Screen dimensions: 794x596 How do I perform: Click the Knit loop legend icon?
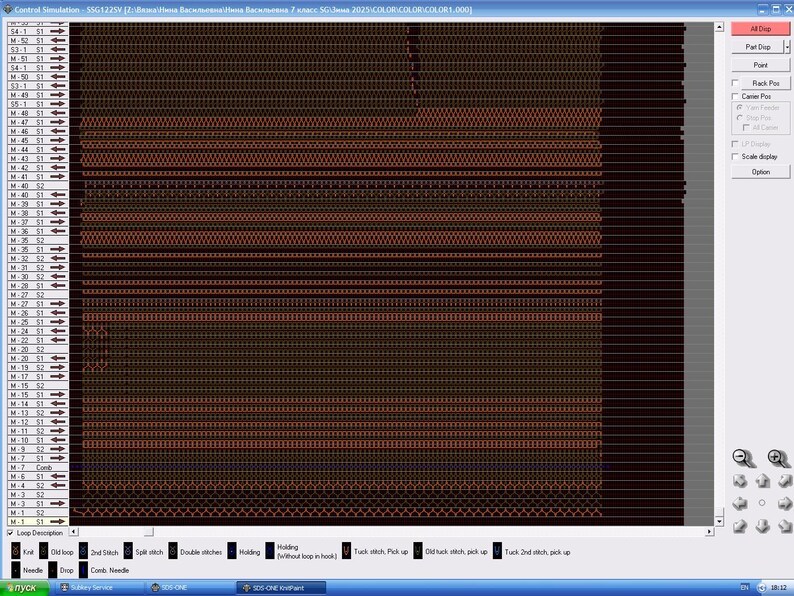point(16,551)
